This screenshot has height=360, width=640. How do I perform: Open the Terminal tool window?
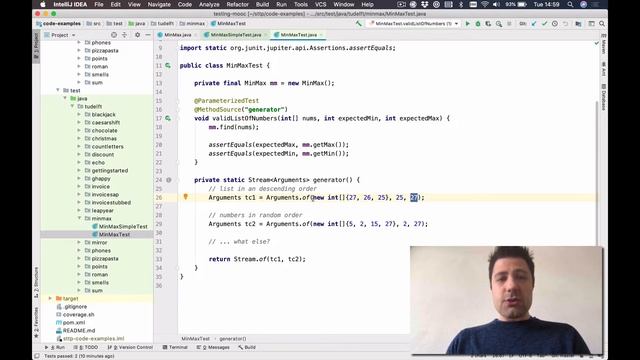click(175, 347)
